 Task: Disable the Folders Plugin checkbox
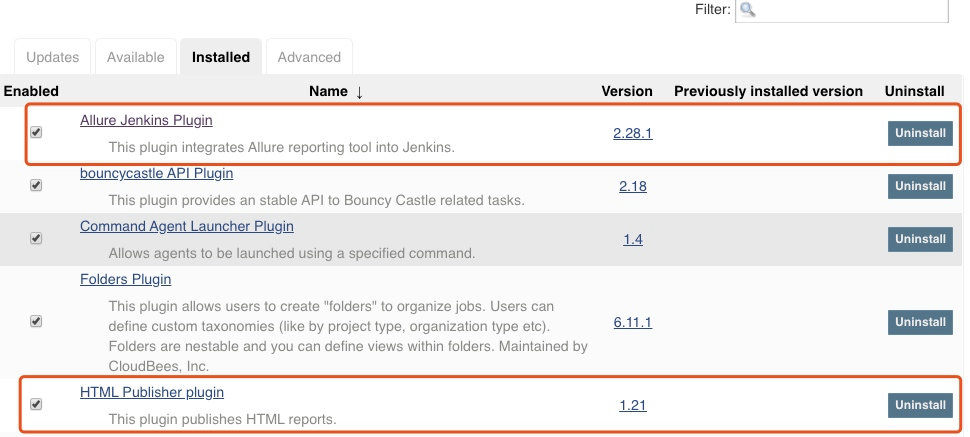coord(36,321)
